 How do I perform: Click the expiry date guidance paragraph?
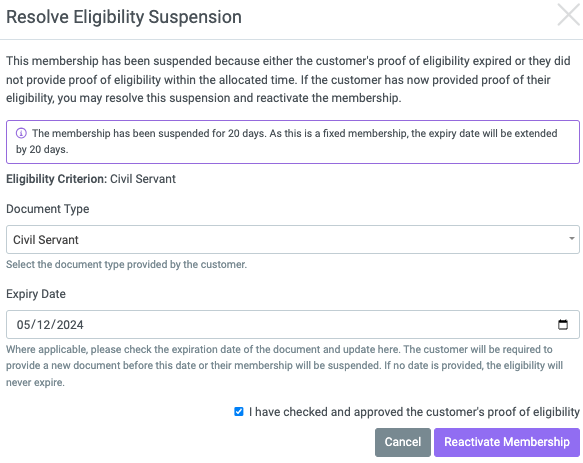(x=284, y=366)
